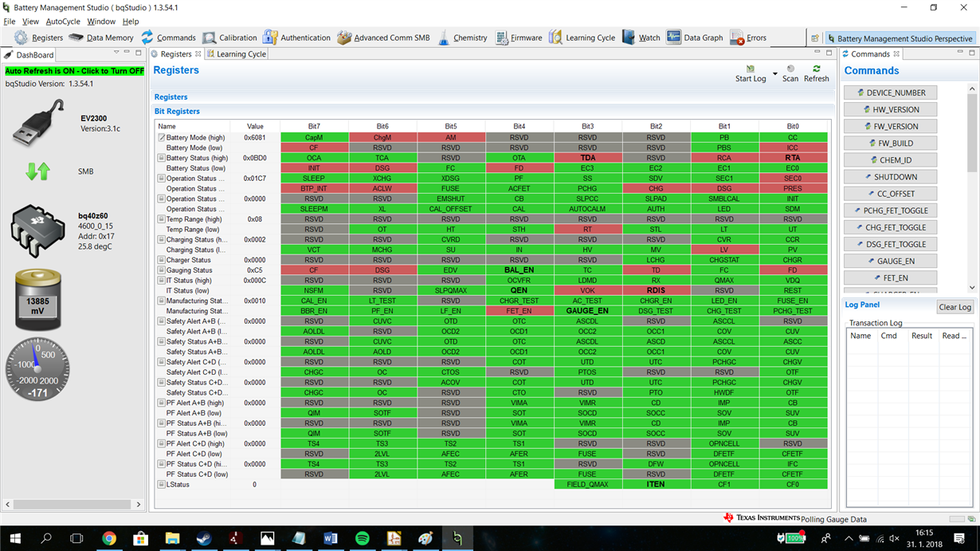Open Learning Cycle from the toolbar

coord(582,37)
